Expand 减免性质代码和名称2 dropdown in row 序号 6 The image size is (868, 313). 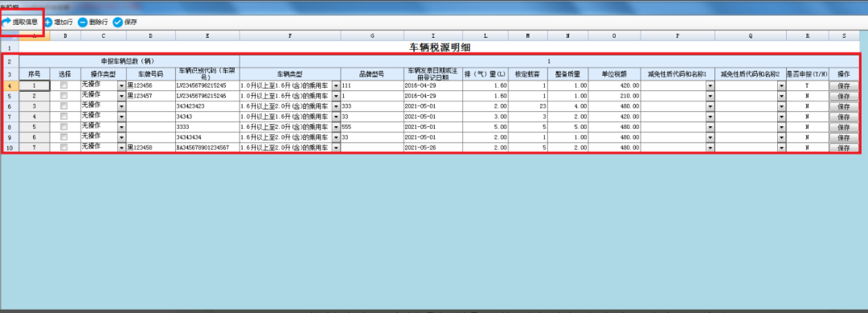782,138
